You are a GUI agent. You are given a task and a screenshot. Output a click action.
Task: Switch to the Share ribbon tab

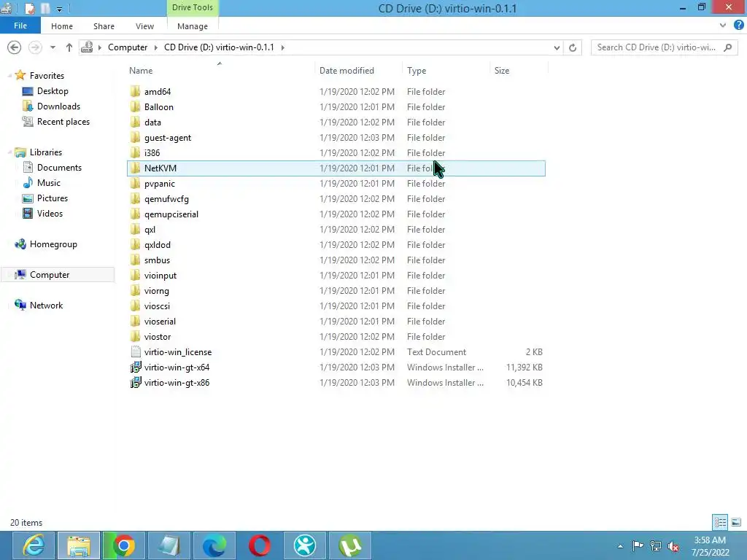(x=104, y=26)
